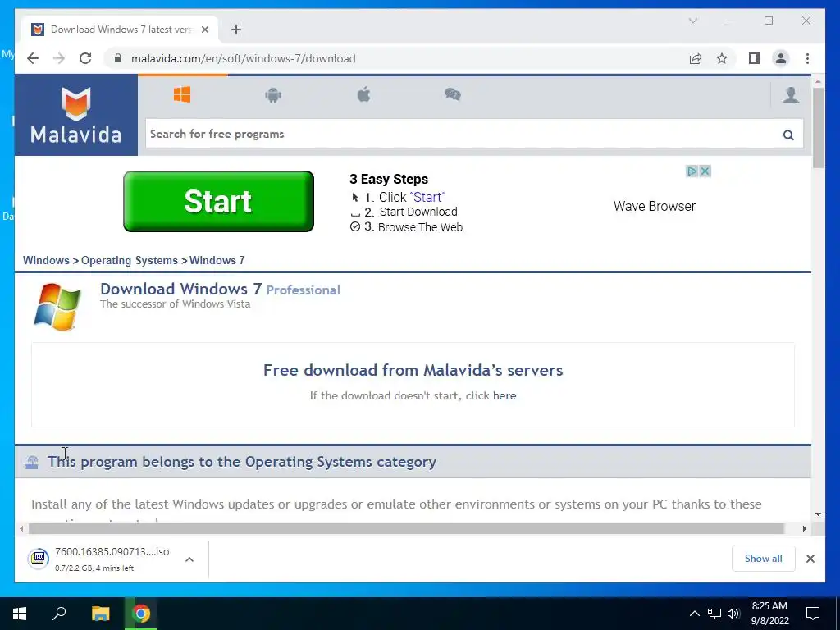Expand download item options chevron
This screenshot has height=630, width=840.
[x=189, y=559]
